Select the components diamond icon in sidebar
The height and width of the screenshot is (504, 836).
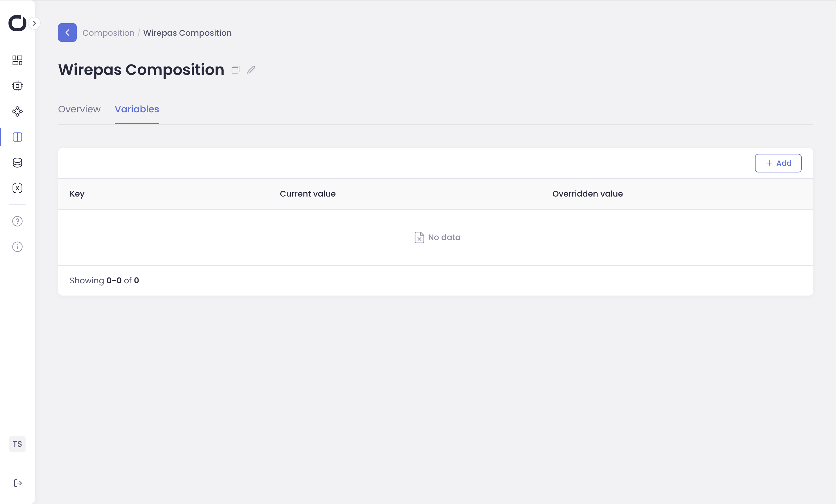(17, 111)
